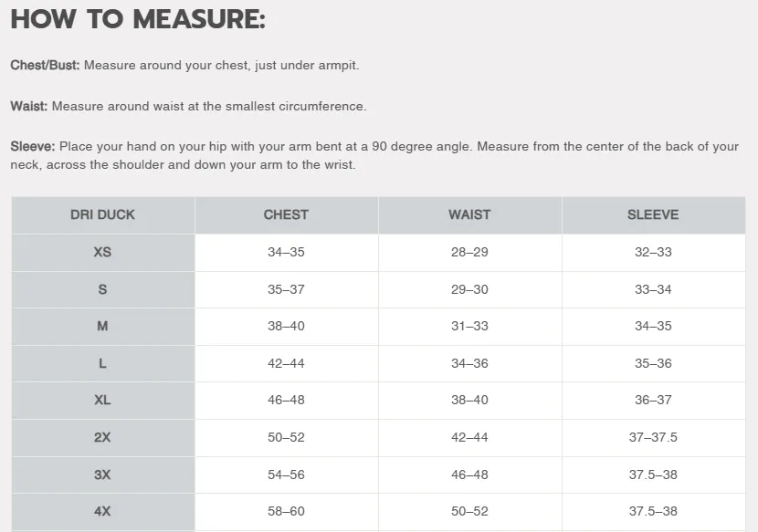Click the 37–37.5 sleeve cell
This screenshot has height=532, width=758.
pos(653,437)
